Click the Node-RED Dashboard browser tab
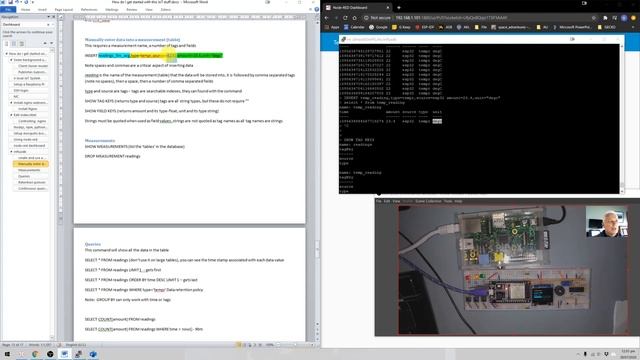This screenshot has height=360, width=640. click(x=357, y=7)
